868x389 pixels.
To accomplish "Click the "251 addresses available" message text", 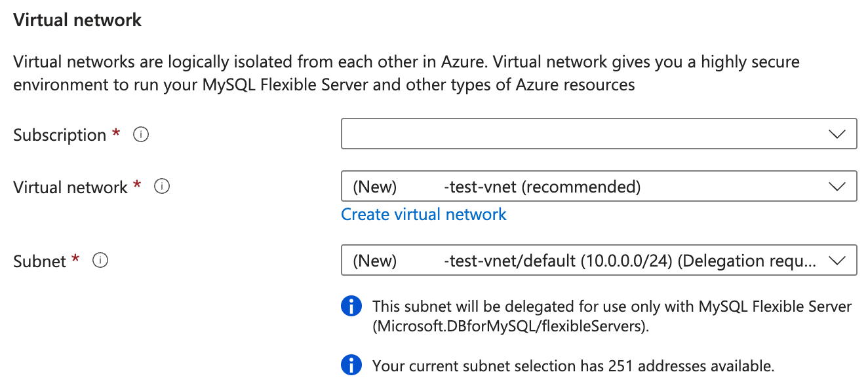I will point(573,365).
